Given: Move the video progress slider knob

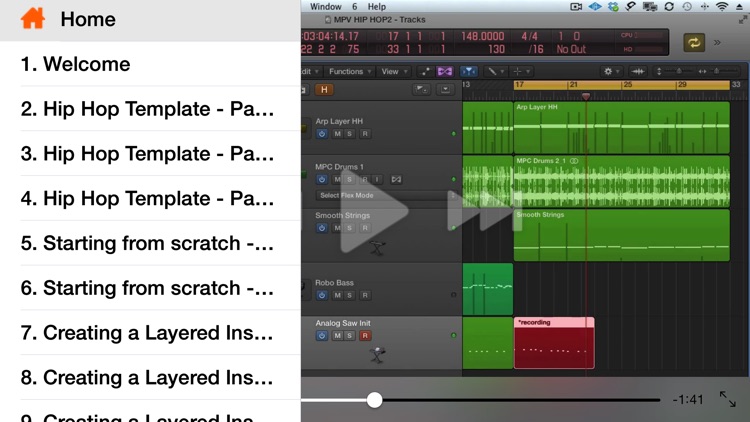Looking at the screenshot, I should tap(375, 400).
